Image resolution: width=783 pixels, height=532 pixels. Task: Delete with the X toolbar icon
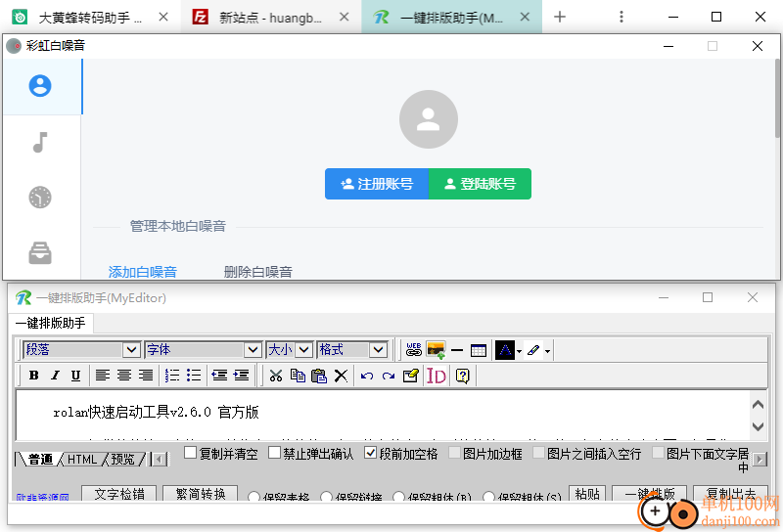pyautogui.click(x=341, y=376)
